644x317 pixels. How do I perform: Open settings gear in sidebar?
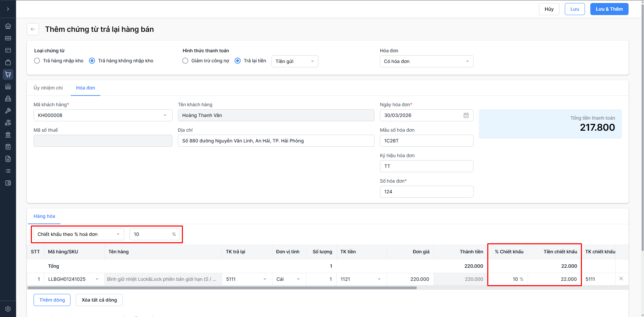click(x=8, y=309)
